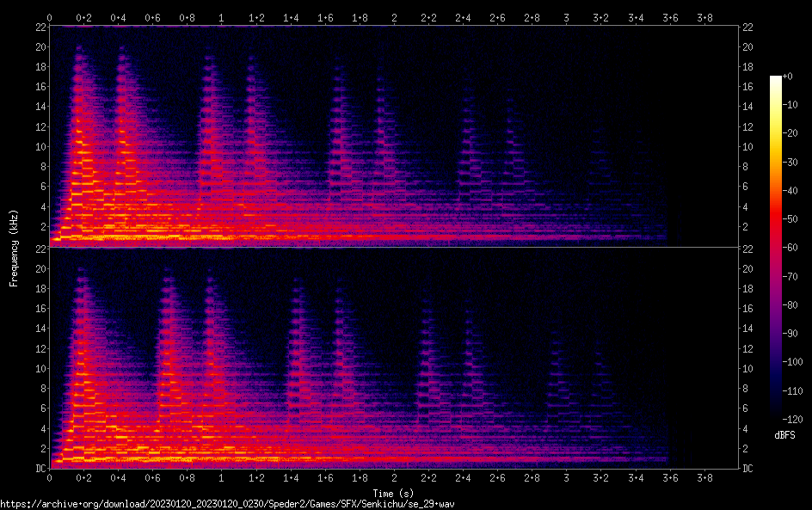Click the 3.8 tick on bottom time axis

704,478
